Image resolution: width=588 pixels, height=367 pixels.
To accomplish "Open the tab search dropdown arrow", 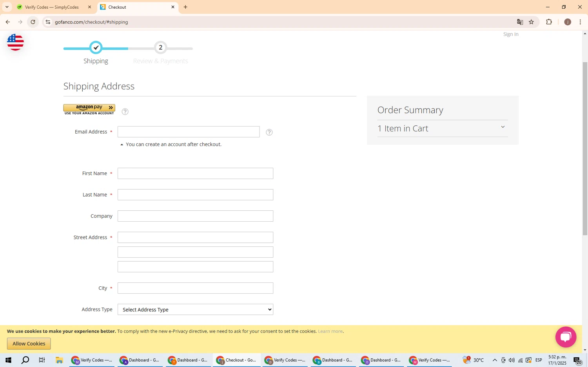I will click(x=7, y=7).
